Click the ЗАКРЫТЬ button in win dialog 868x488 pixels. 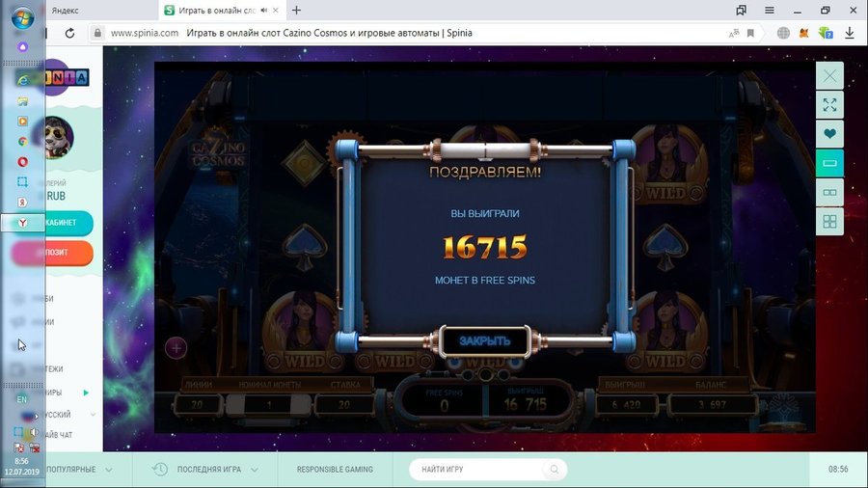coord(484,340)
